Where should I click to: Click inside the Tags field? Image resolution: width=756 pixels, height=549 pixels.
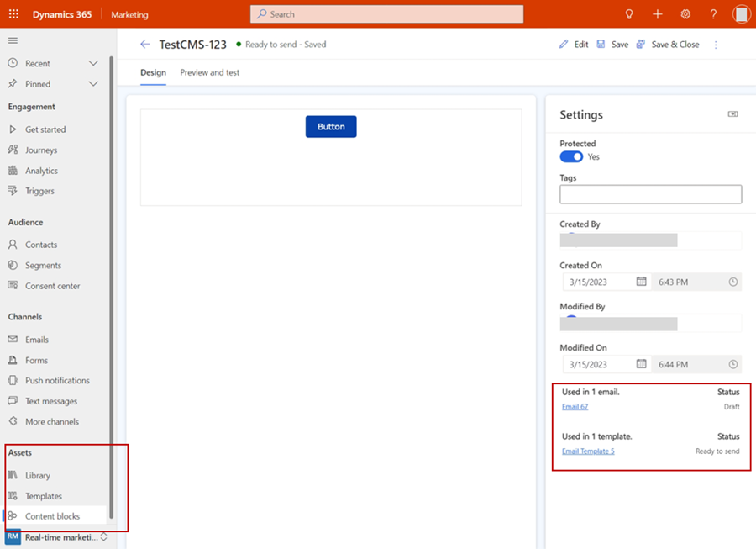coord(650,194)
